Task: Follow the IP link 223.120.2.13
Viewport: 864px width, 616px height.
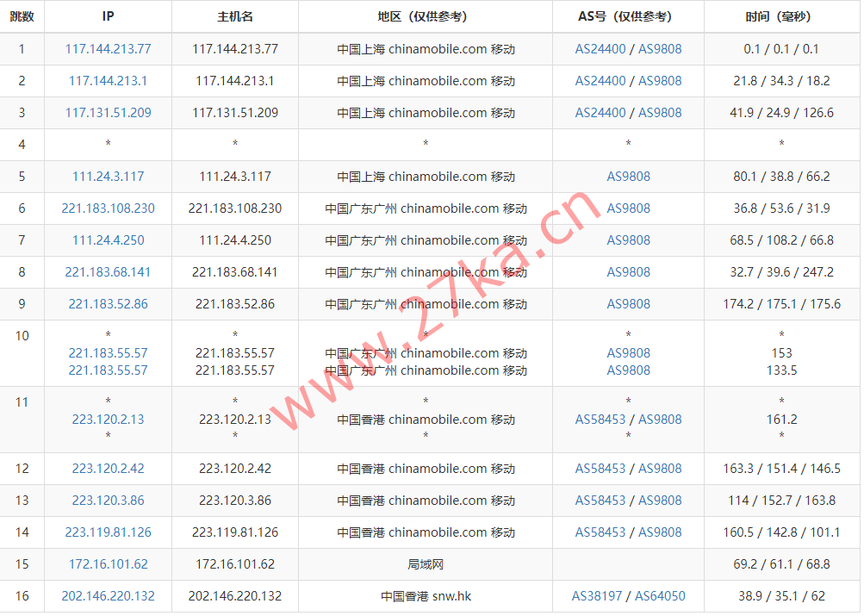Action: [x=108, y=420]
